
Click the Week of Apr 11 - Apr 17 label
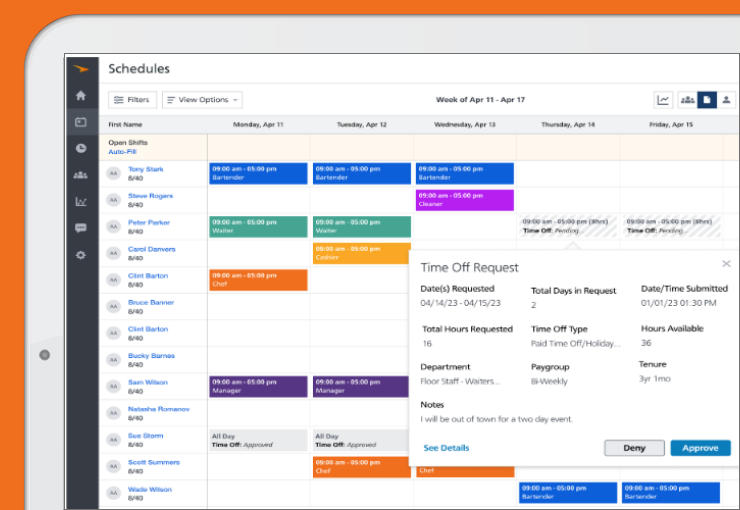pos(480,100)
